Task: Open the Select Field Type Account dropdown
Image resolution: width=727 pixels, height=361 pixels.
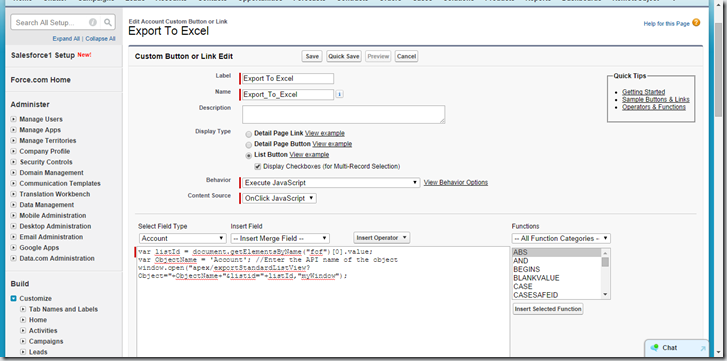Action: (x=182, y=238)
